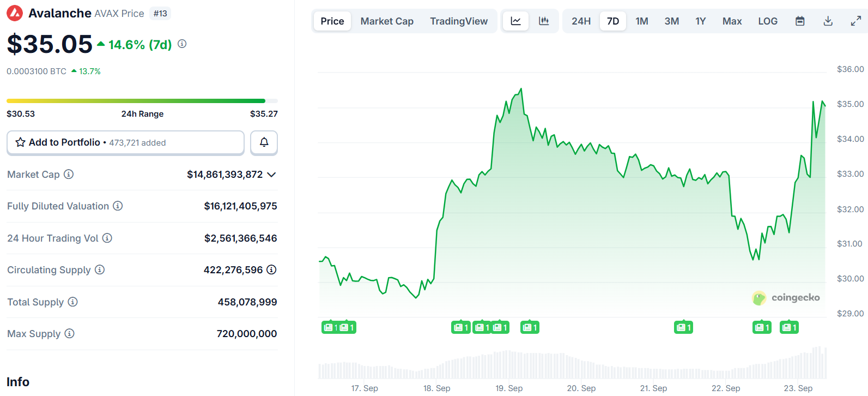This screenshot has width=868, height=396.
Task: Show 24 Hour Trading Vol info icon
Action: tap(107, 238)
